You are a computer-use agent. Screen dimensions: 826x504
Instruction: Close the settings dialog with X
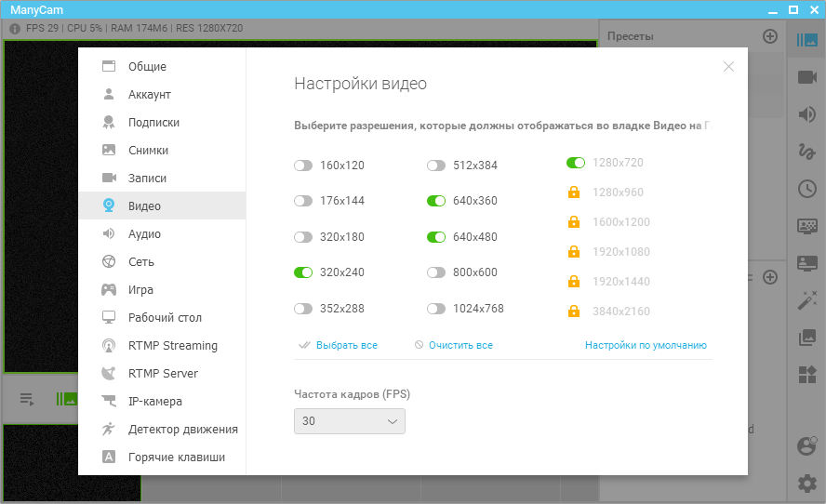(728, 66)
